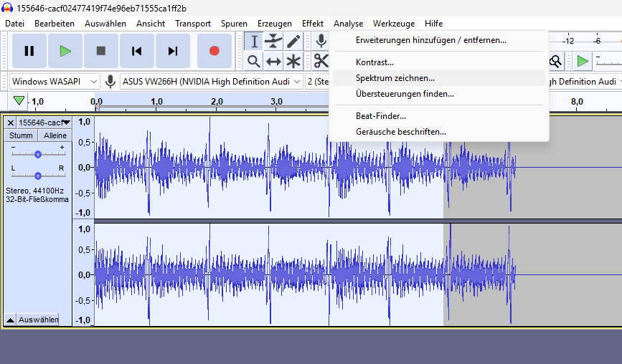This screenshot has width=622, height=364.
Task: Adjust the track gain slider
Action: (x=38, y=154)
